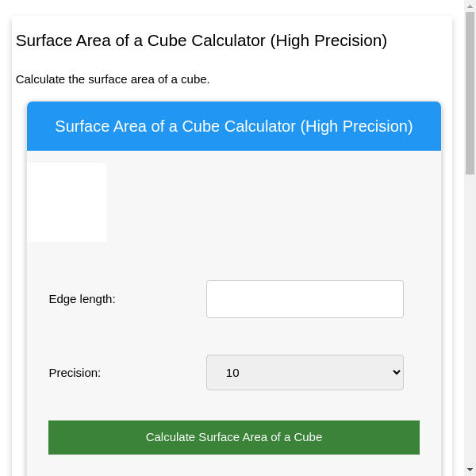Click the "Edge length:" label
The height and width of the screenshot is (476, 476).
pos(82,299)
